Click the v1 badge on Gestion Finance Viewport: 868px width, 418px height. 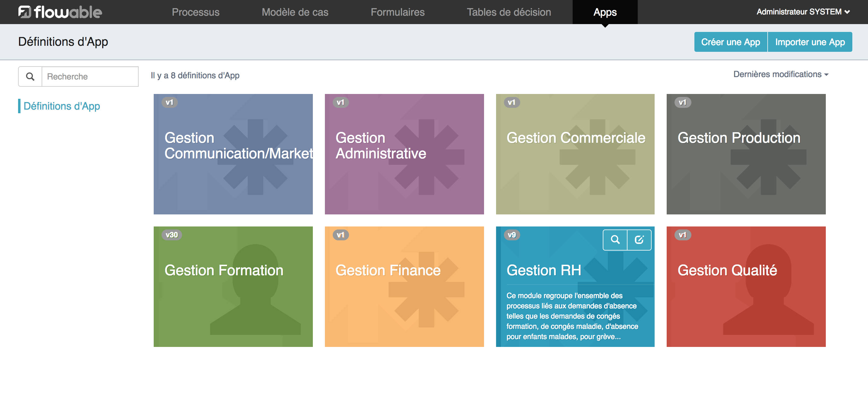click(341, 235)
